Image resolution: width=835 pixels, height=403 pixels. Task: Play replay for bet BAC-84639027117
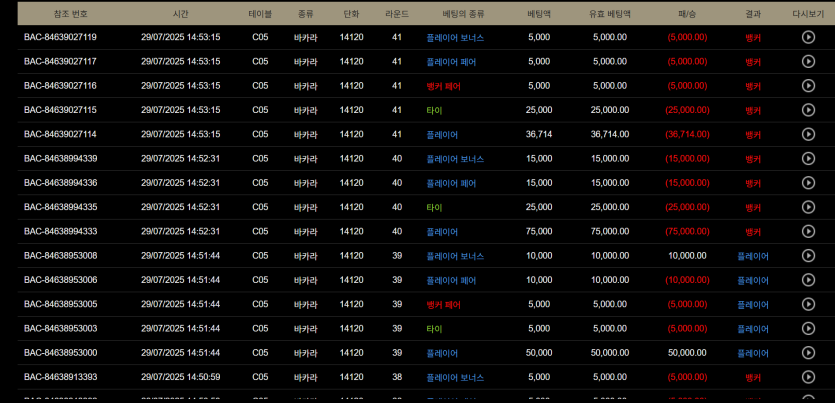pos(808,61)
